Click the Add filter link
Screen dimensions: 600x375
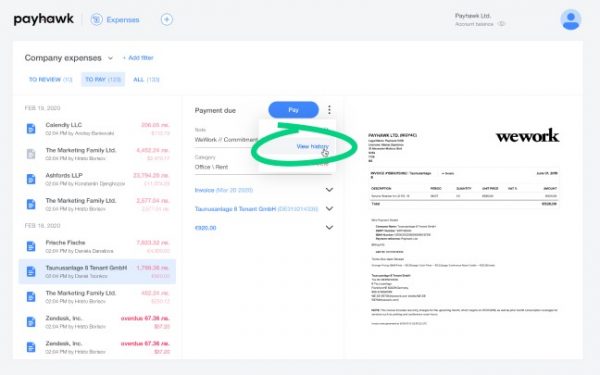point(138,58)
